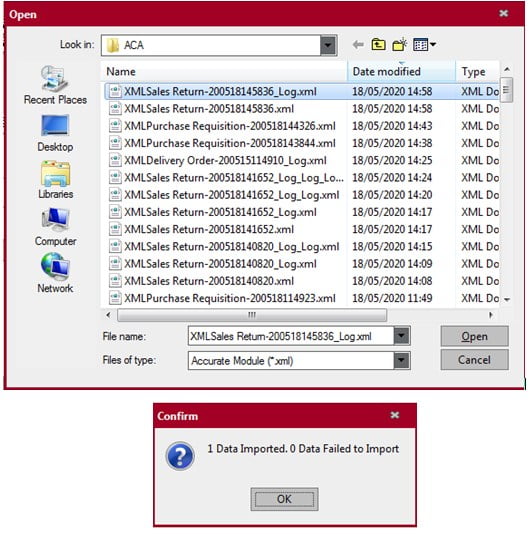Expand the Look in ACA dropdown
The width and height of the screenshot is (529, 534).
click(x=328, y=45)
